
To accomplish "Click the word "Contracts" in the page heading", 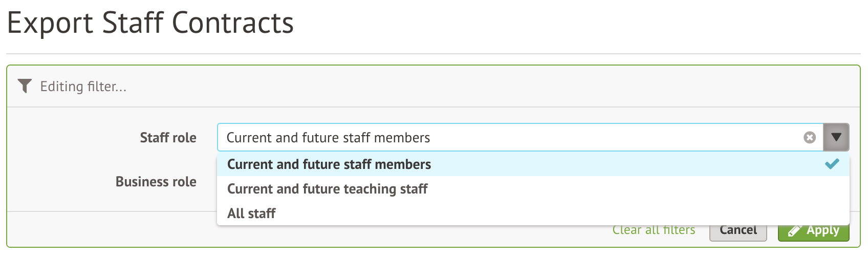I will coord(232,23).
